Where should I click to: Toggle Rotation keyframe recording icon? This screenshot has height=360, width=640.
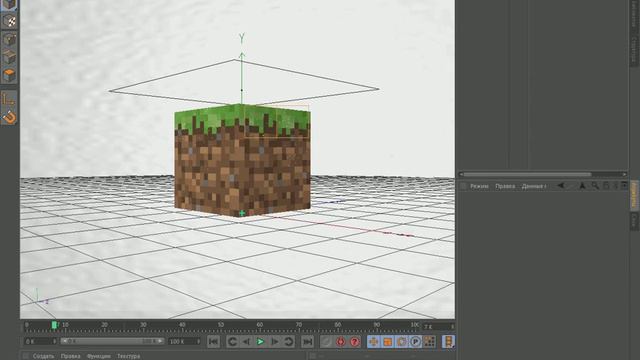click(x=402, y=342)
